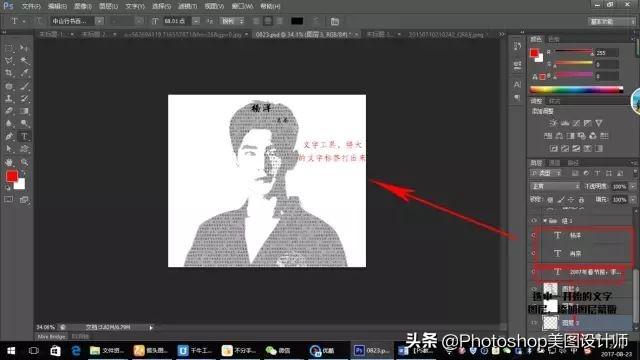Select the Clone Stamp tool
This screenshot has width=640, height=360.
coord(9,98)
